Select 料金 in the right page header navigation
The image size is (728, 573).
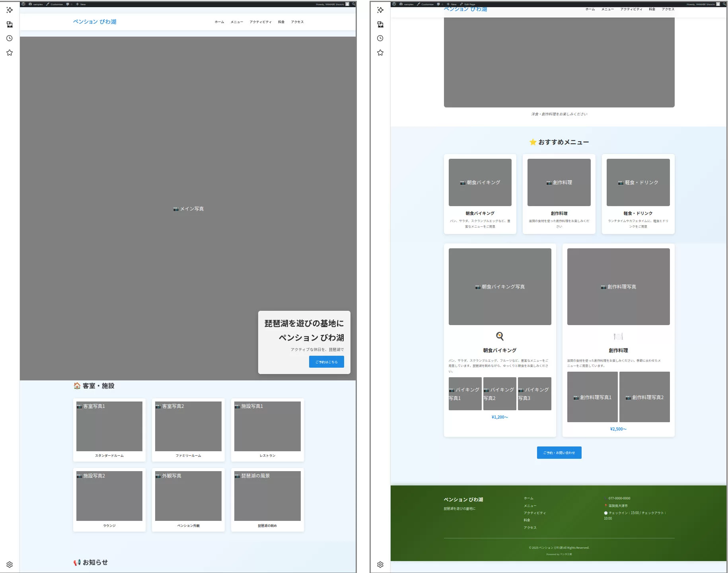(x=652, y=9)
